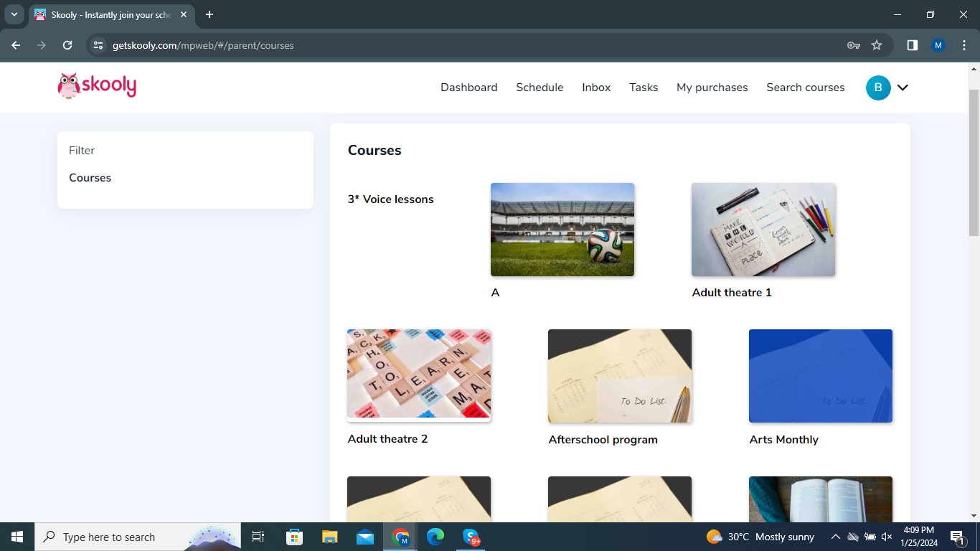Click the Skooly owl logo
The height and width of the screenshot is (551, 980).
(97, 86)
